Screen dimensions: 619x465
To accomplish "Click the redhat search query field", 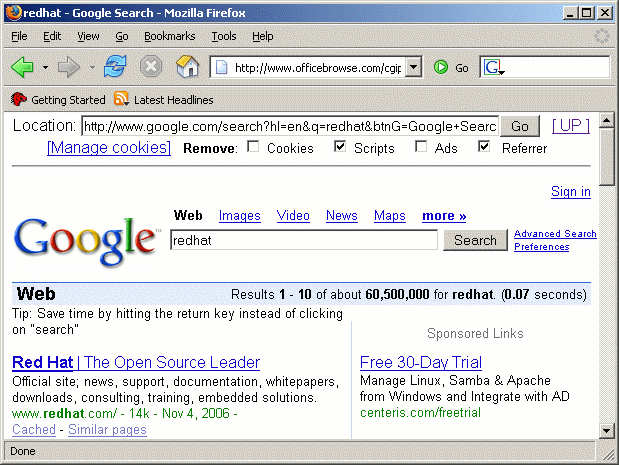I will coord(303,240).
